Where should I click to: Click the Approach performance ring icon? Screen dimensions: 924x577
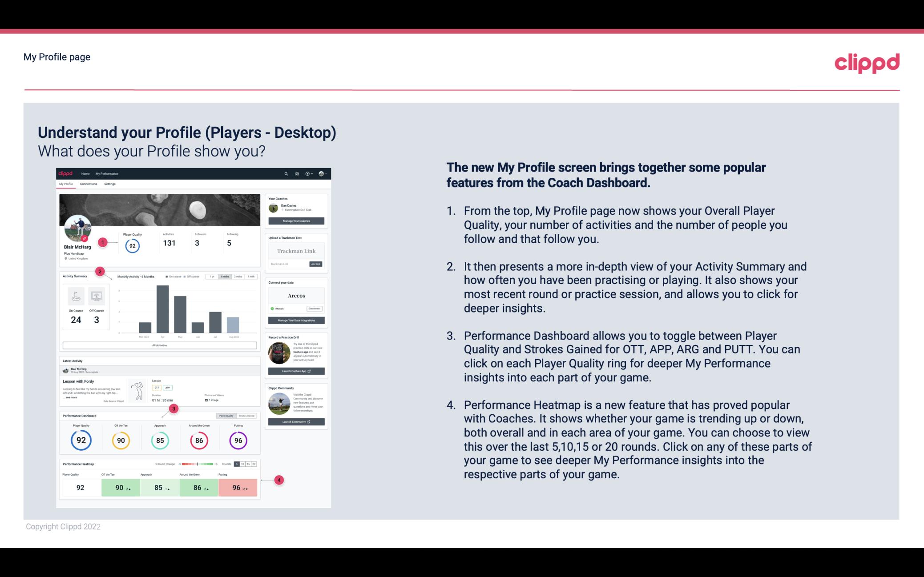[159, 439]
